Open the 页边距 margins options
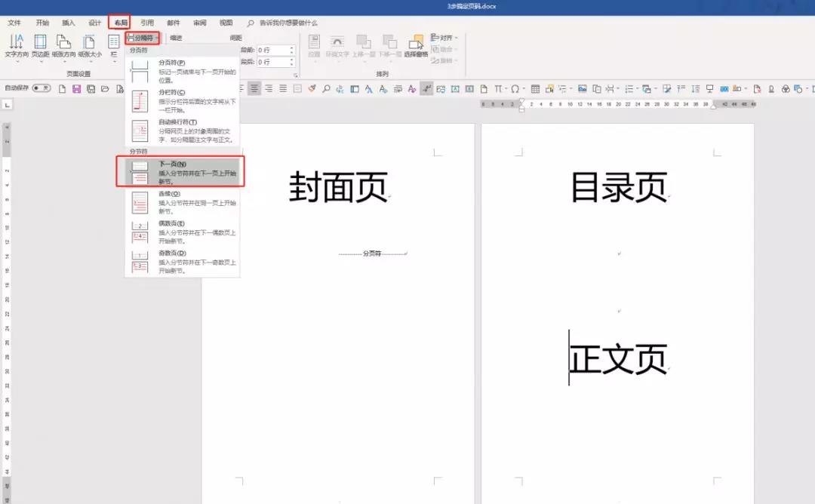This screenshot has width=815, height=504. click(39, 48)
